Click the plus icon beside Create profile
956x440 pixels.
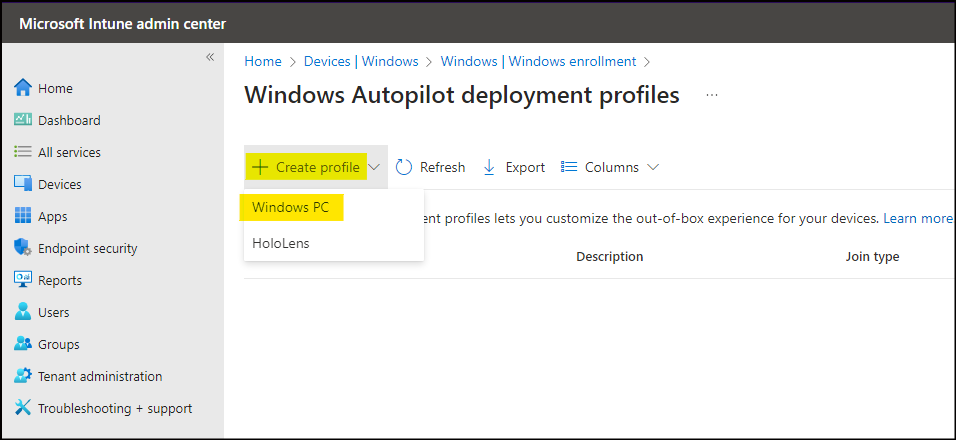click(260, 167)
